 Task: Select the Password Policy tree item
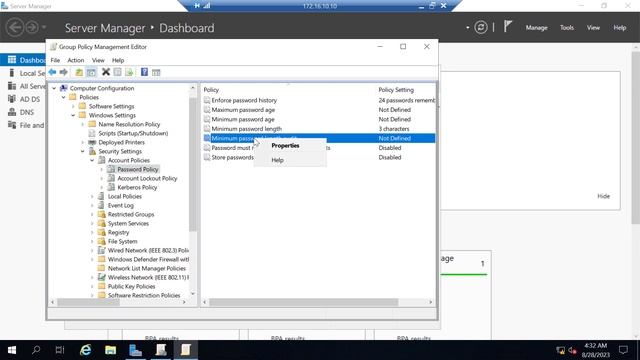138,169
